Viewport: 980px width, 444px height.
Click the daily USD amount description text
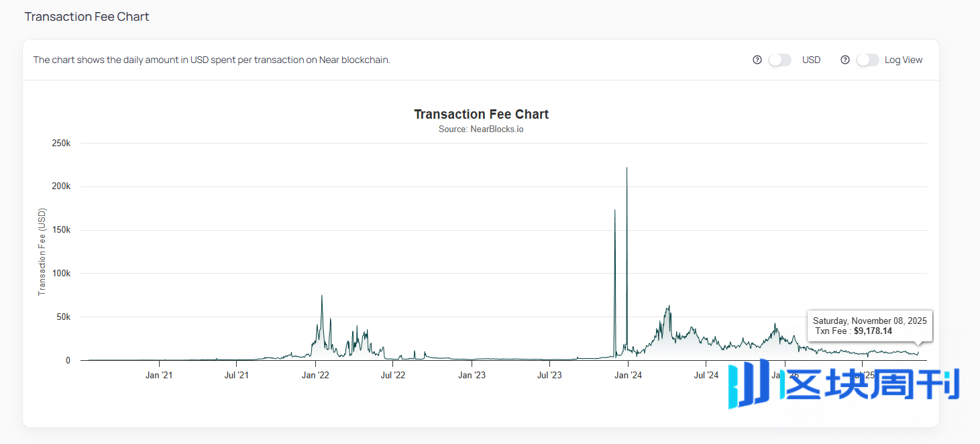click(212, 60)
